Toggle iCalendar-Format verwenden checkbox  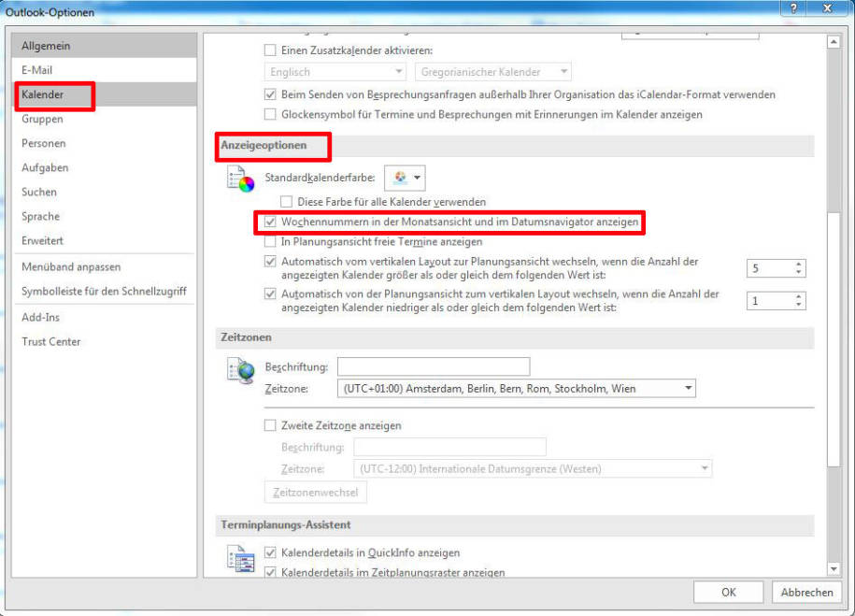(x=270, y=94)
